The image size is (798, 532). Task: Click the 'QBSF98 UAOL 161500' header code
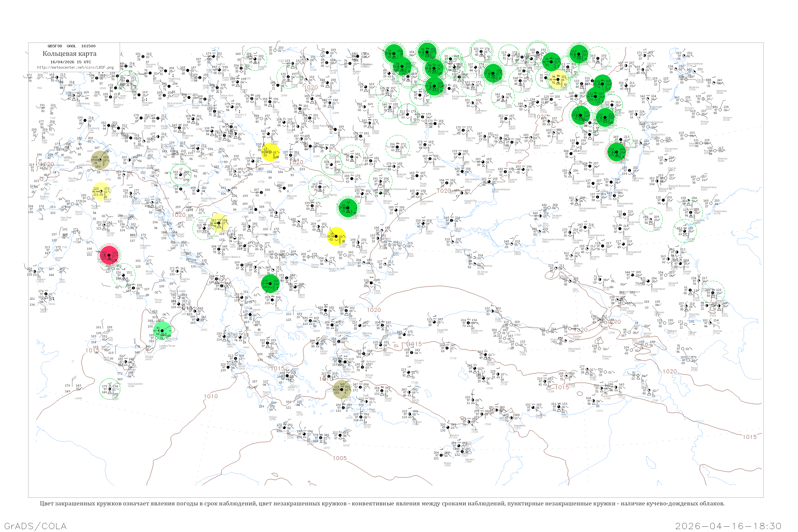(72, 46)
